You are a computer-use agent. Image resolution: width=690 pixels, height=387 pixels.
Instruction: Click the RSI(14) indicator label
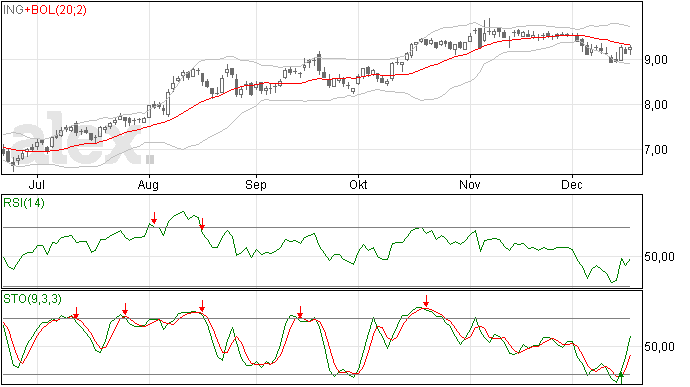point(24,203)
